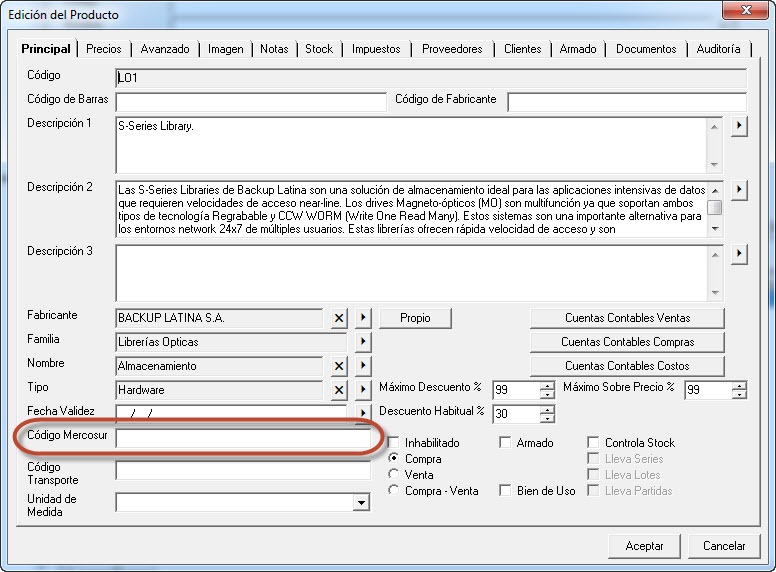Confirm with the Aceptar button

point(644,546)
